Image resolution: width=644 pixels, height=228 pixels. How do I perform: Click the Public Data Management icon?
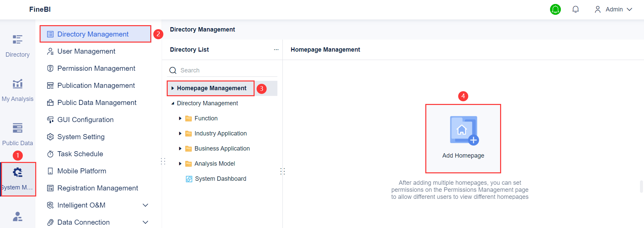coord(50,103)
